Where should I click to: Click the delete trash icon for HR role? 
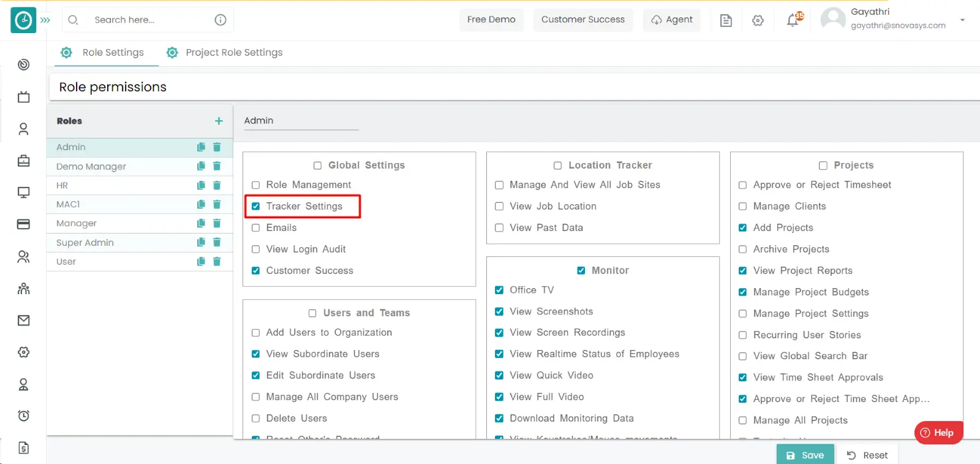coord(217,185)
